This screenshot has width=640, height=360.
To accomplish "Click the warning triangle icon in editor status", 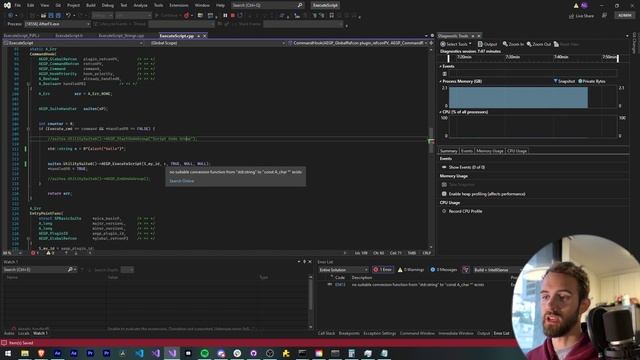I will (x=48, y=253).
